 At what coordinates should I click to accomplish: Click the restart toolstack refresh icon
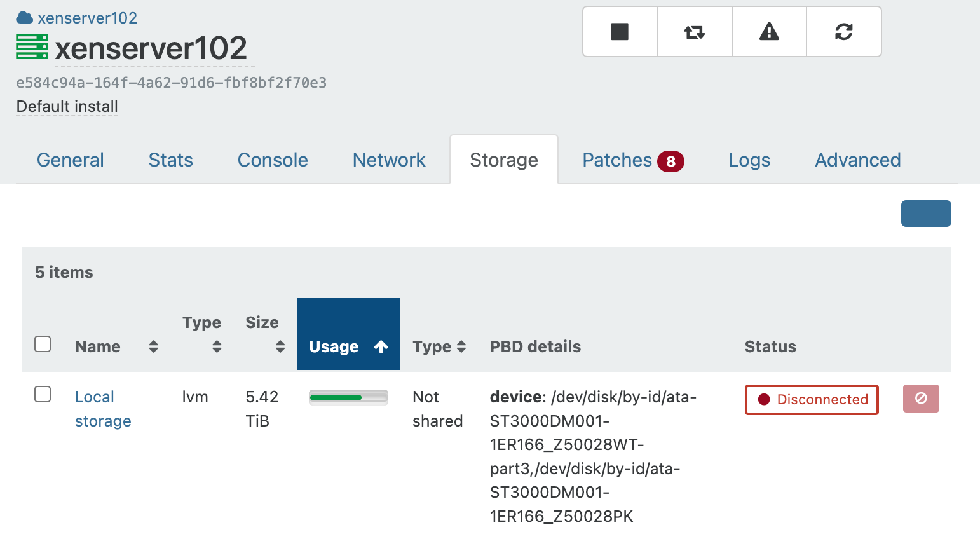844,32
